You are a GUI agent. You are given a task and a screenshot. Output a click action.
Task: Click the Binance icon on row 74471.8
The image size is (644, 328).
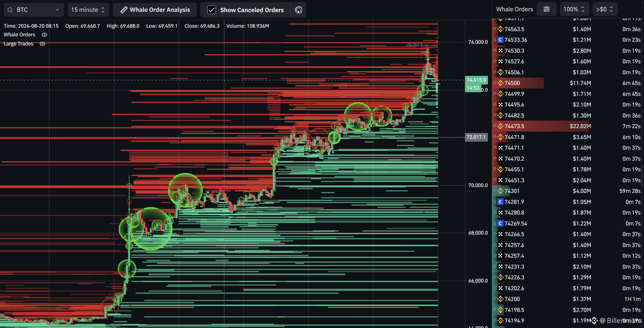(500, 137)
